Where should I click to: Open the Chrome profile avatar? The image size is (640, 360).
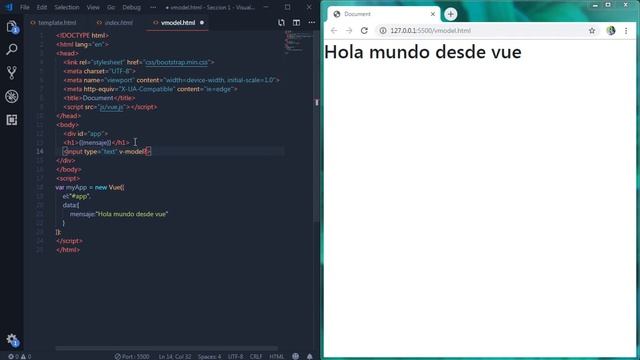tap(611, 31)
